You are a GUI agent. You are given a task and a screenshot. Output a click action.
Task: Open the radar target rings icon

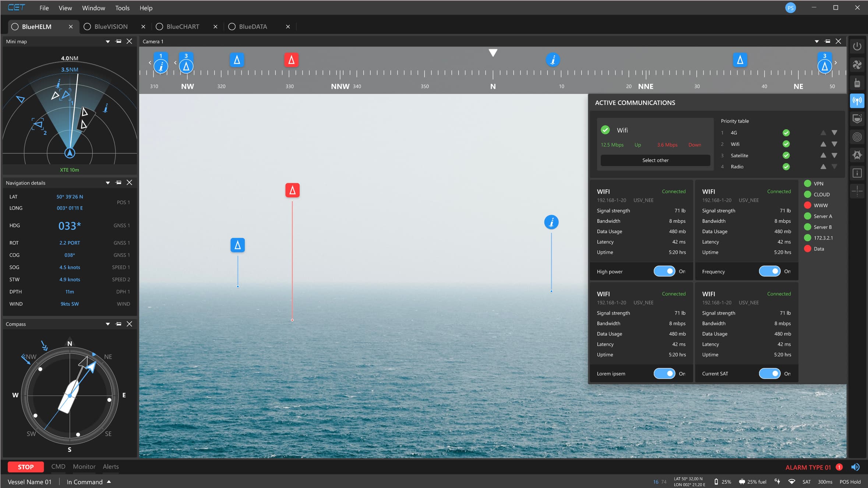(857, 137)
